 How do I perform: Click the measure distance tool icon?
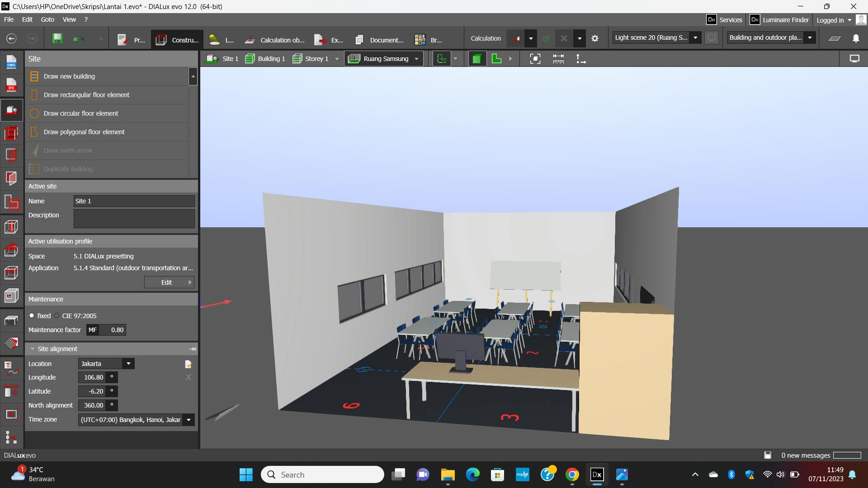558,59
